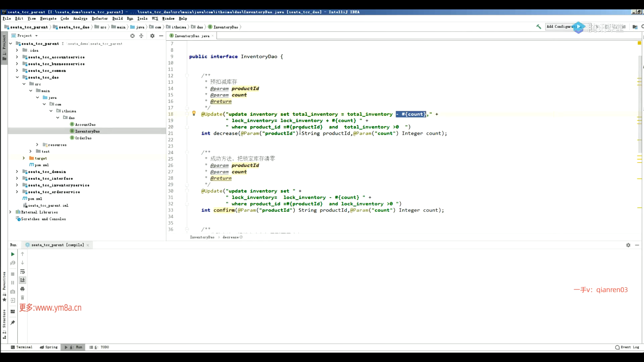The image size is (644, 362).
Task: Click the pin tab icon in Run panel
Action: click(x=13, y=322)
